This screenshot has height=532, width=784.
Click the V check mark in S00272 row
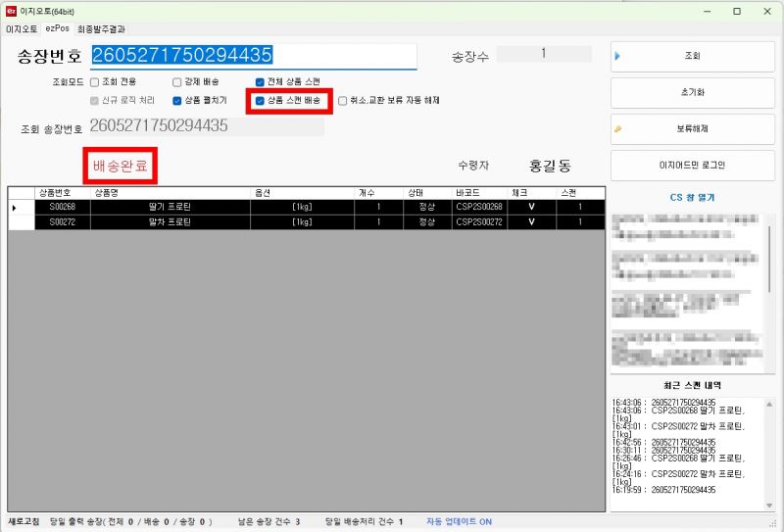[x=532, y=222]
